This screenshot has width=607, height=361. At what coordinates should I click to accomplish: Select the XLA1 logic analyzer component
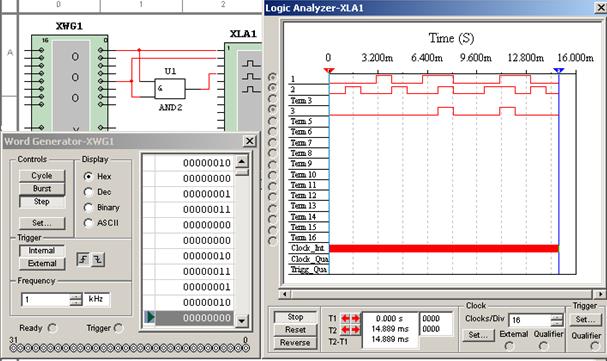tap(243, 87)
